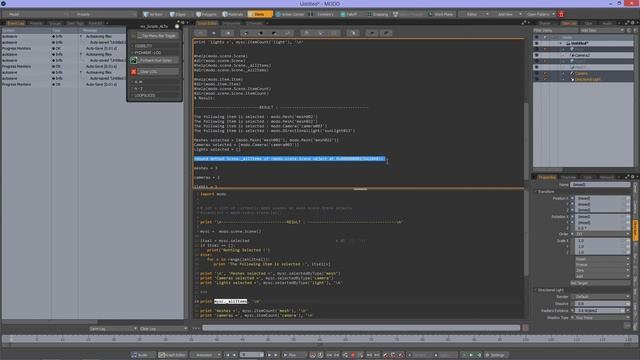Open the Animated dropdown in bottom bar
The height and width of the screenshot is (360, 640).
(206, 355)
